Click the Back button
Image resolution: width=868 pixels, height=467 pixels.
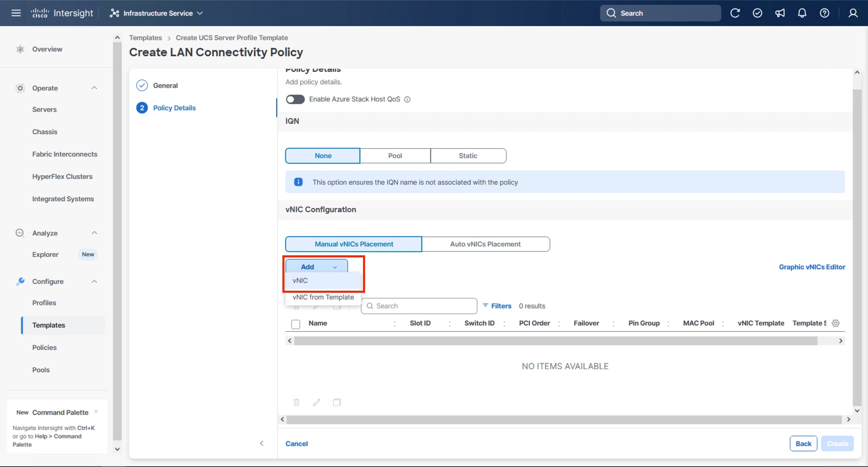click(x=804, y=444)
